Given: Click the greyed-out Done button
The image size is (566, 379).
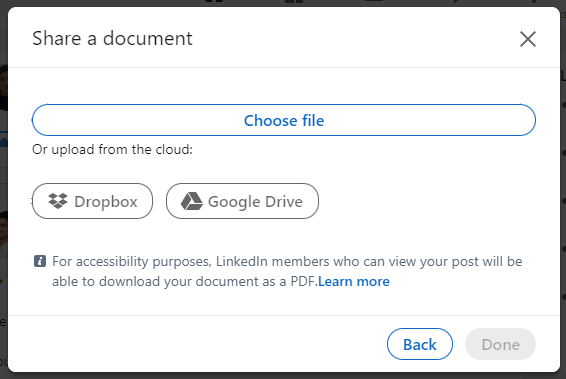Looking at the screenshot, I should coord(500,344).
